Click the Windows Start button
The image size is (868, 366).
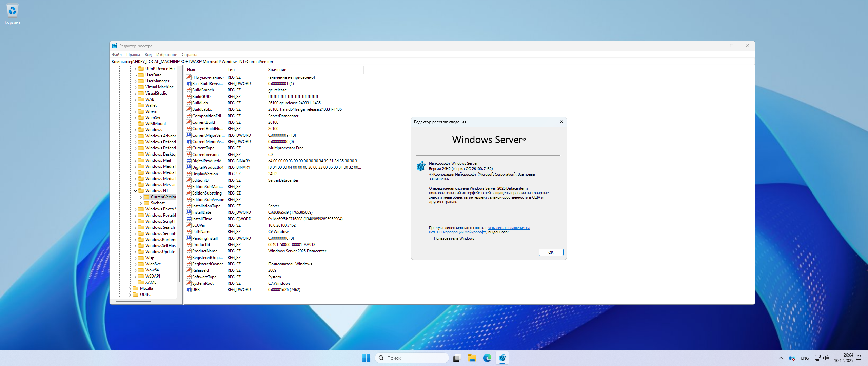tap(366, 358)
